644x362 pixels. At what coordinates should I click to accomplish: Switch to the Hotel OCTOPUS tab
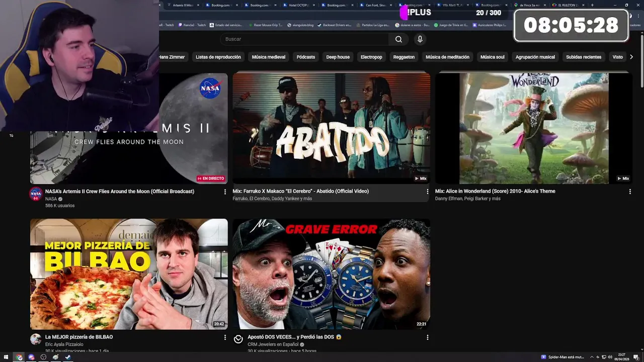point(299,5)
